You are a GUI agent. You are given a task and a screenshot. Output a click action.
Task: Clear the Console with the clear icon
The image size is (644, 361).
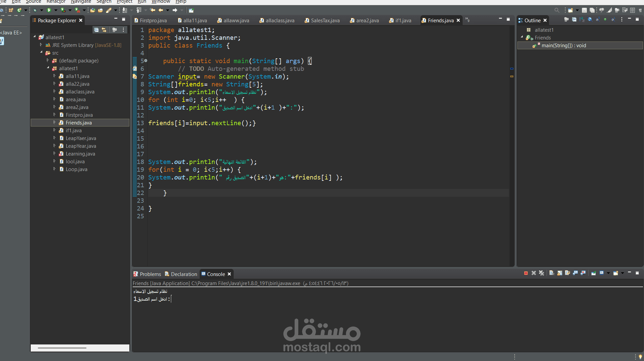click(552, 273)
